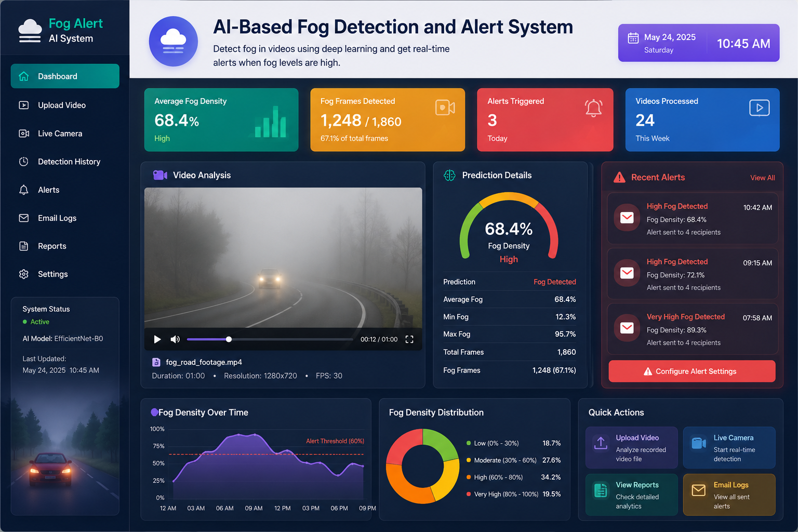The height and width of the screenshot is (532, 798).
Task: Click the Settings gear icon in sidebar
Action: click(24, 274)
